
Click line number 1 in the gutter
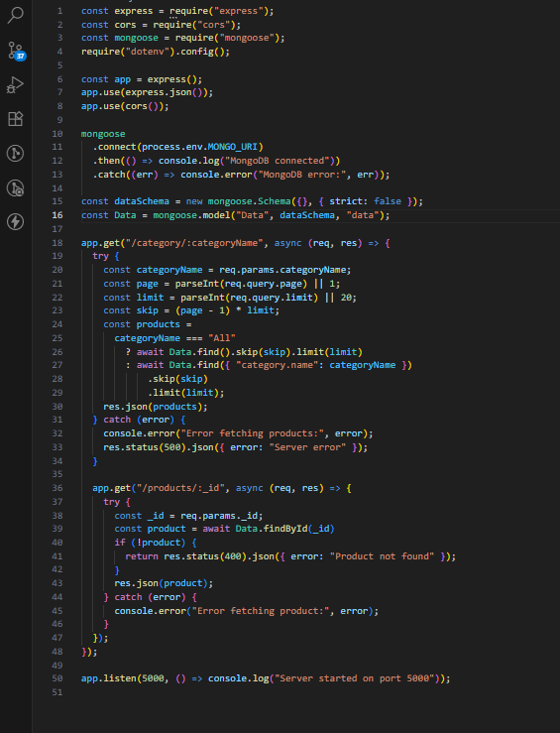click(x=59, y=11)
